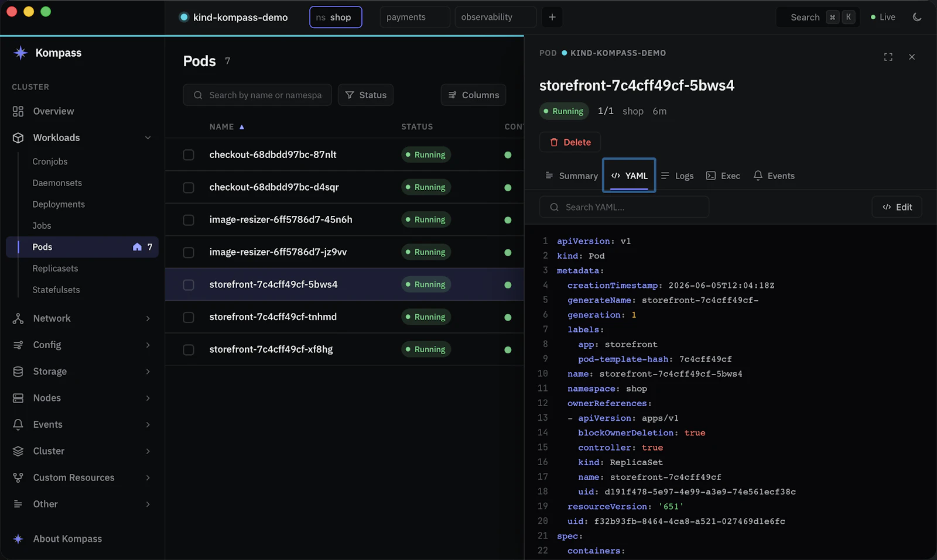
Task: Toggle dark mode moon icon
Action: click(x=917, y=17)
